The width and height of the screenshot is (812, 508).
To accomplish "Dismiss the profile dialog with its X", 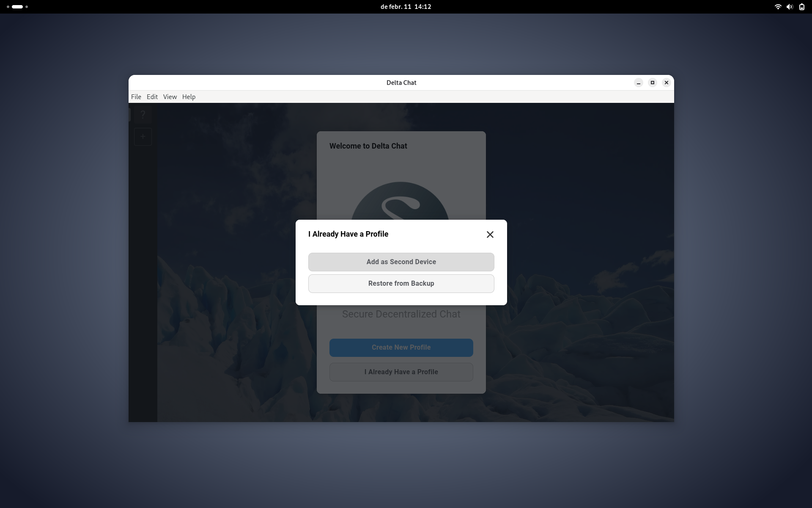I will [490, 234].
